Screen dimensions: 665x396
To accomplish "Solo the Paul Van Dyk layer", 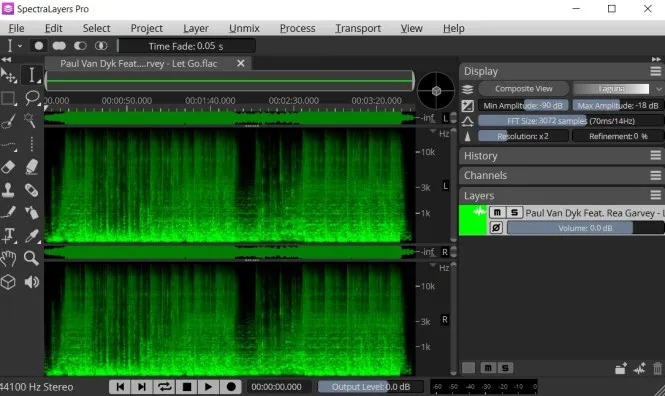I will click(x=514, y=212).
